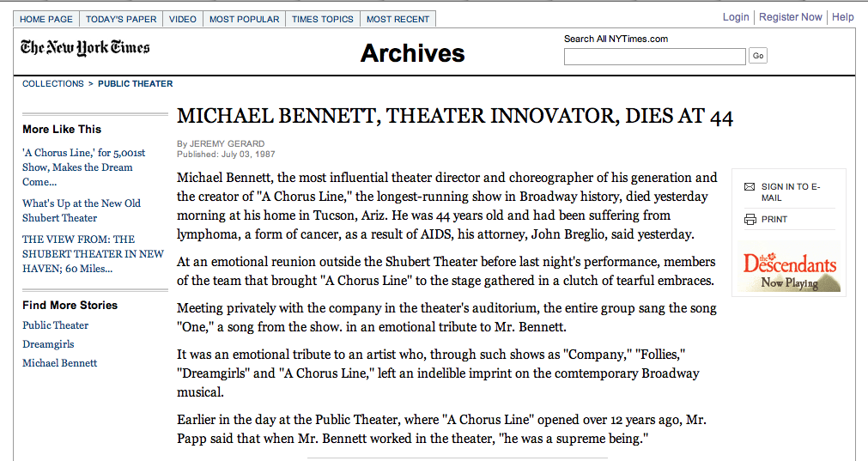Open 'What's Up at the New Old Shubert Theater'
This screenshot has height=461, width=868.
[82, 210]
